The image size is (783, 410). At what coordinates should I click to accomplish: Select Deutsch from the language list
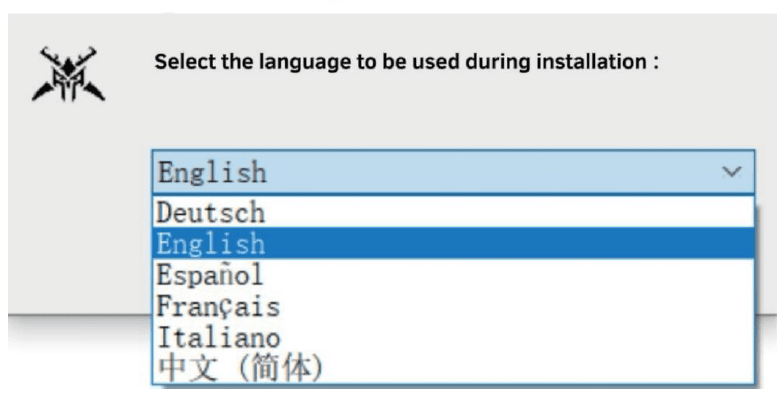click(x=210, y=212)
